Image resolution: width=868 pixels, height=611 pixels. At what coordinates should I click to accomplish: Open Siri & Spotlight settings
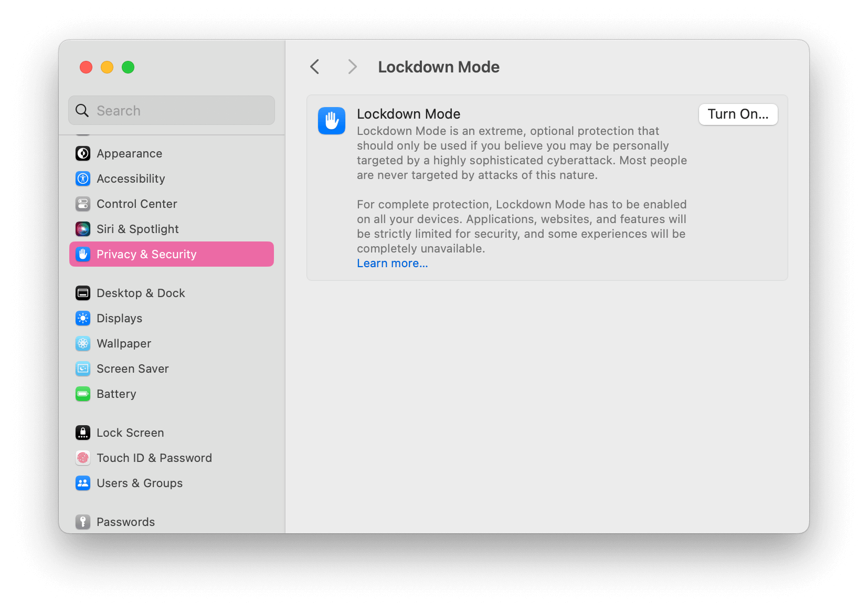[137, 229]
